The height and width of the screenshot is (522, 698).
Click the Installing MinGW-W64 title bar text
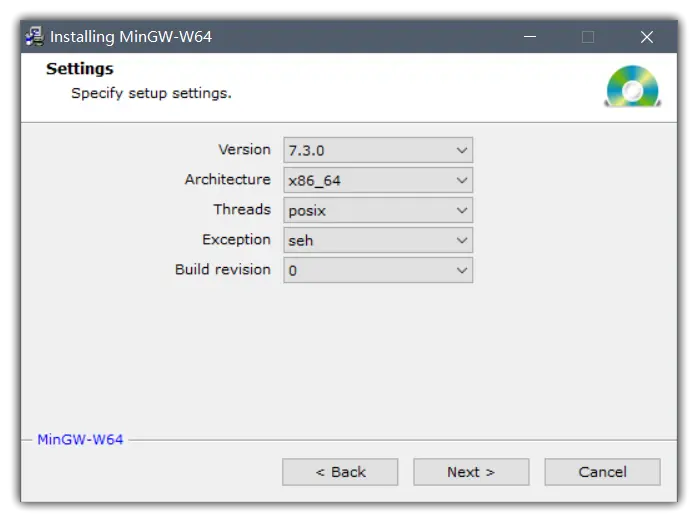131,37
